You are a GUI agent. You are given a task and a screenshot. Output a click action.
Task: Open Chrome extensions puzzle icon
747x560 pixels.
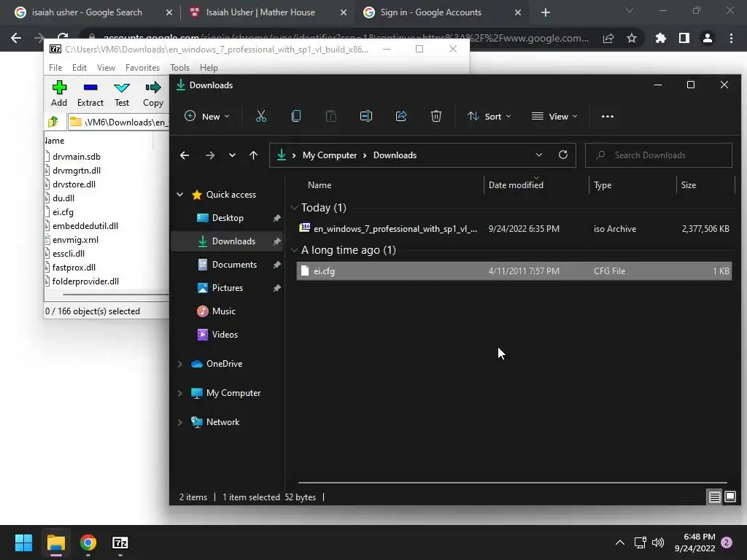tap(660, 38)
